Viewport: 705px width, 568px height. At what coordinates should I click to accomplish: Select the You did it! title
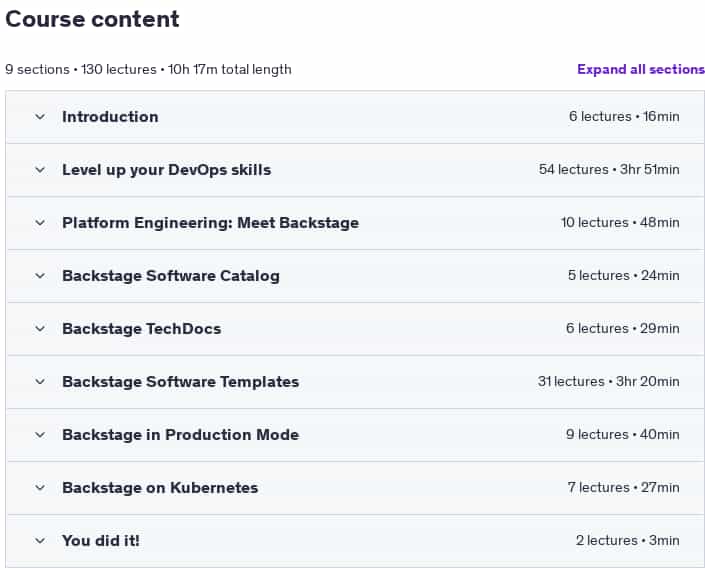pyautogui.click(x=101, y=541)
